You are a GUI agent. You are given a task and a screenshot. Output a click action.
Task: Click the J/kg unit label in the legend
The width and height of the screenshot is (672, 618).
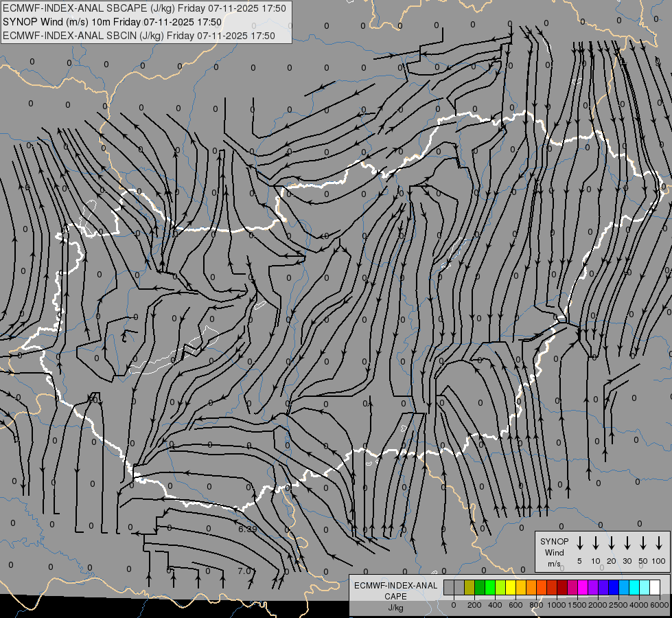point(395,608)
